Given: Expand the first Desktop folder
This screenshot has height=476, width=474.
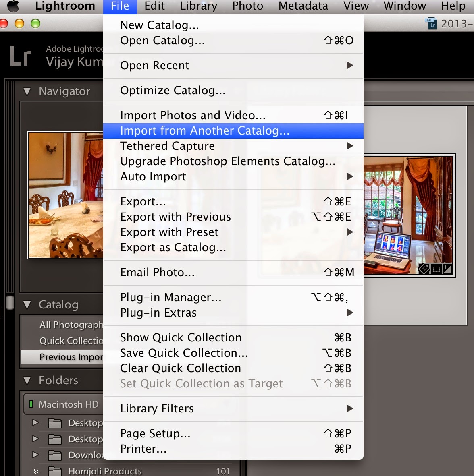Looking at the screenshot, I should (35, 422).
